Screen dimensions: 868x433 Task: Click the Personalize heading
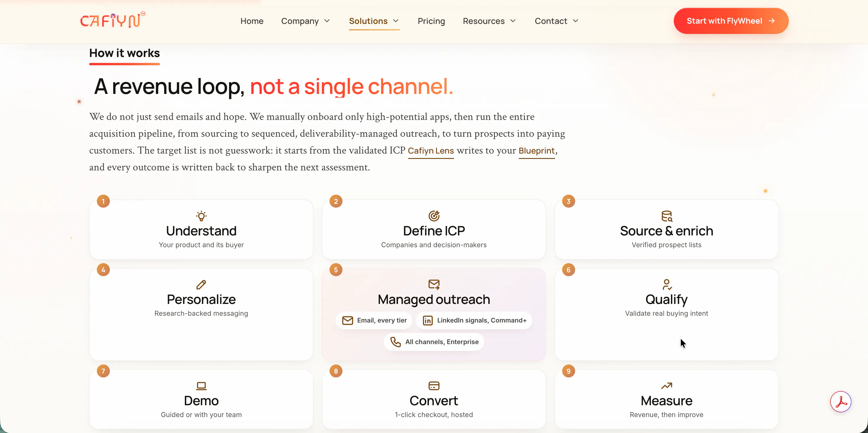click(201, 299)
